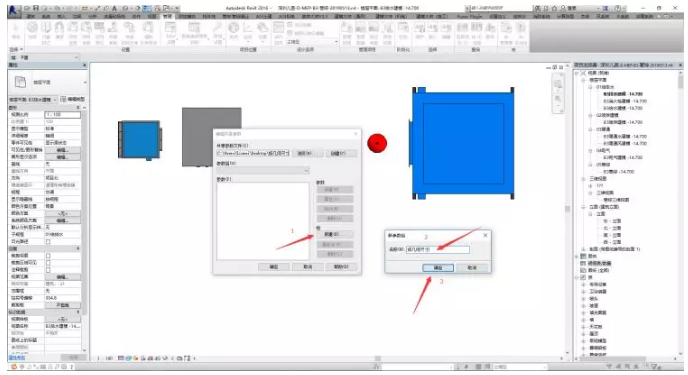
Task: Toggle the 注释裁剪 checkbox in Properties
Action: (x=48, y=270)
